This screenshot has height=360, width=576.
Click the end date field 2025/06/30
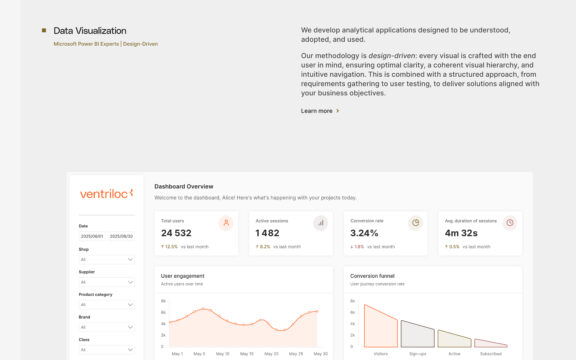point(121,236)
